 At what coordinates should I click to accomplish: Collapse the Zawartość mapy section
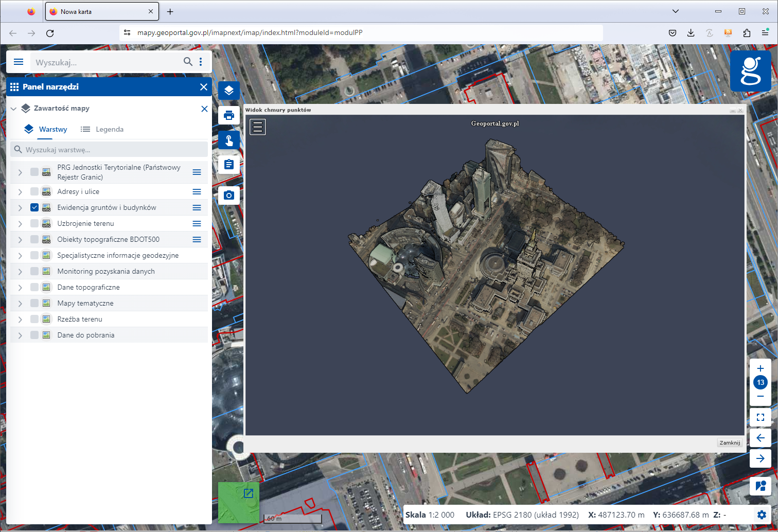(x=14, y=109)
